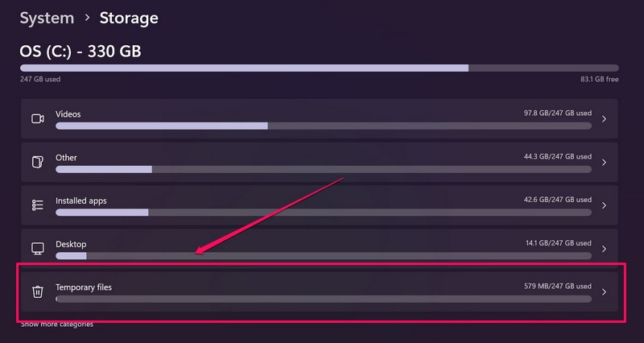This screenshot has width=644, height=343.
Task: Click the Storage page heading
Action: tap(129, 17)
